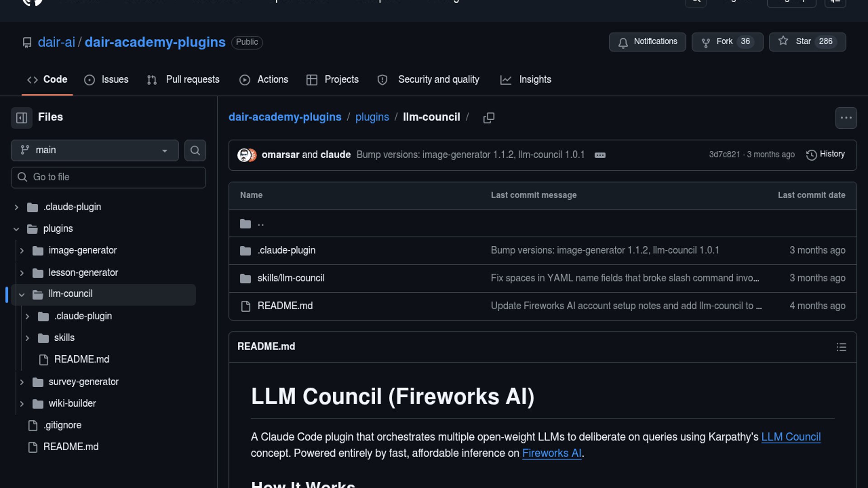This screenshot has height=488, width=868.
Task: Follow the Fireworks AI link
Action: tap(552, 453)
